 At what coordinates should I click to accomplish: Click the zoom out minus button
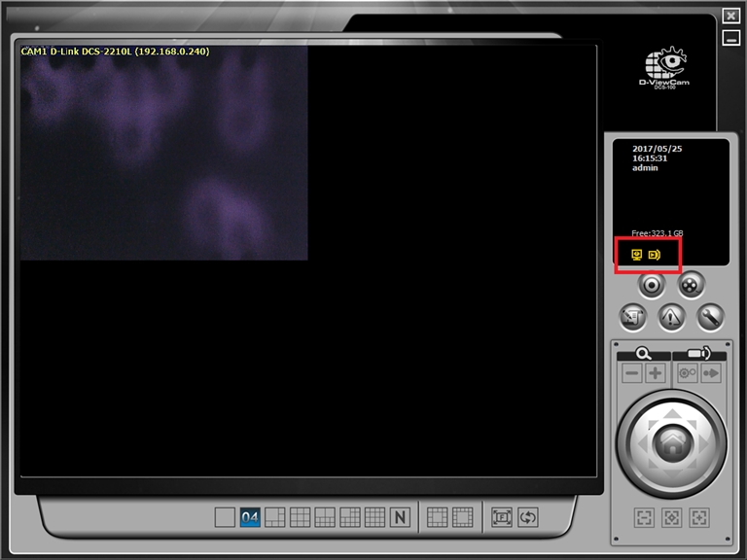coord(632,373)
